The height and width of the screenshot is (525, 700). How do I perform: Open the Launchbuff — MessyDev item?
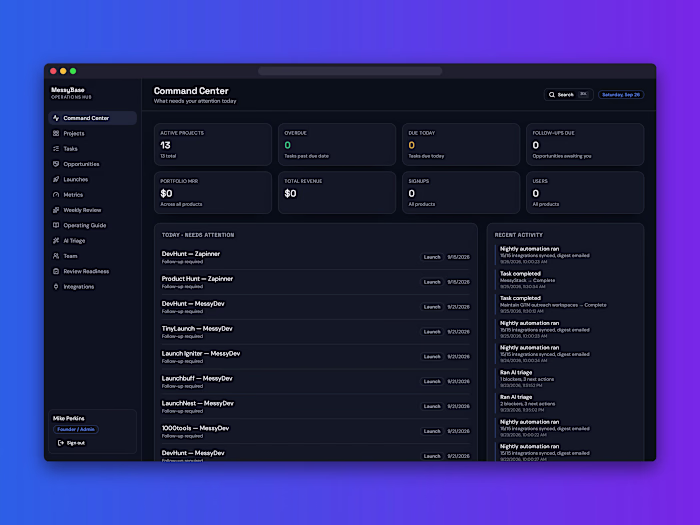pos(316,382)
